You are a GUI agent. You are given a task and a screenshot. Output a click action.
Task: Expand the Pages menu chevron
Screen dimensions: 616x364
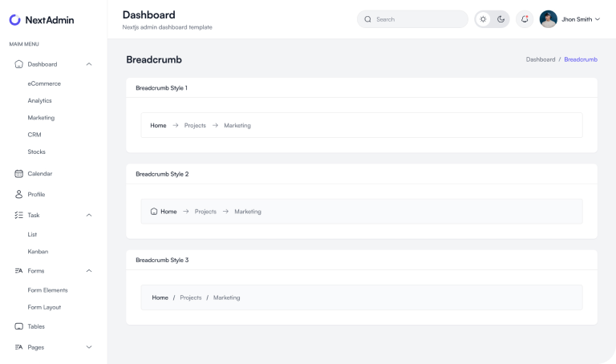click(x=89, y=347)
